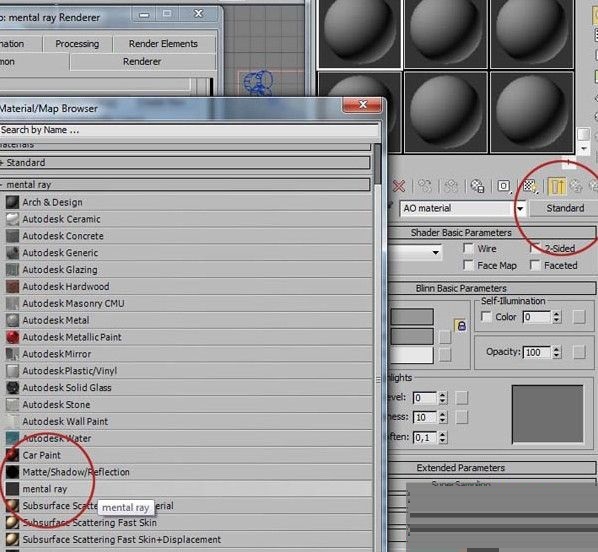The width and height of the screenshot is (598, 552).
Task: Click the Make Material Copy icon
Action: coord(424,186)
